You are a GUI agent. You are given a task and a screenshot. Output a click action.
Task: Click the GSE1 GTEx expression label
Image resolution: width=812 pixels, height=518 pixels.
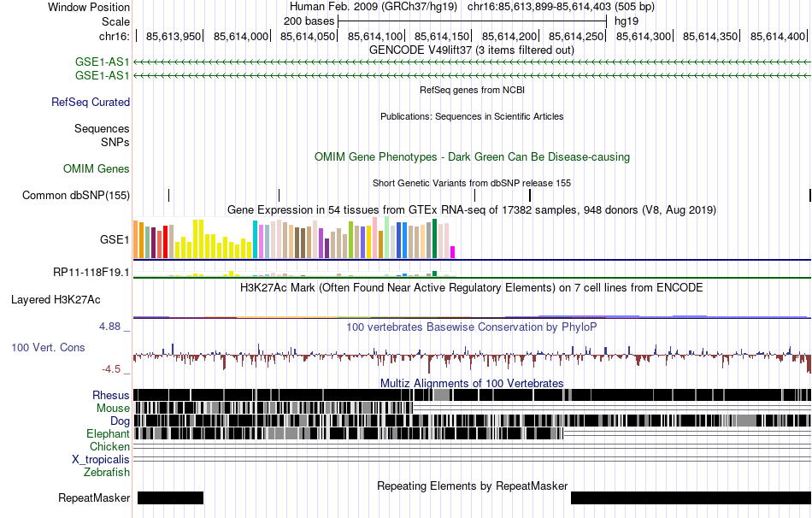tap(115, 239)
